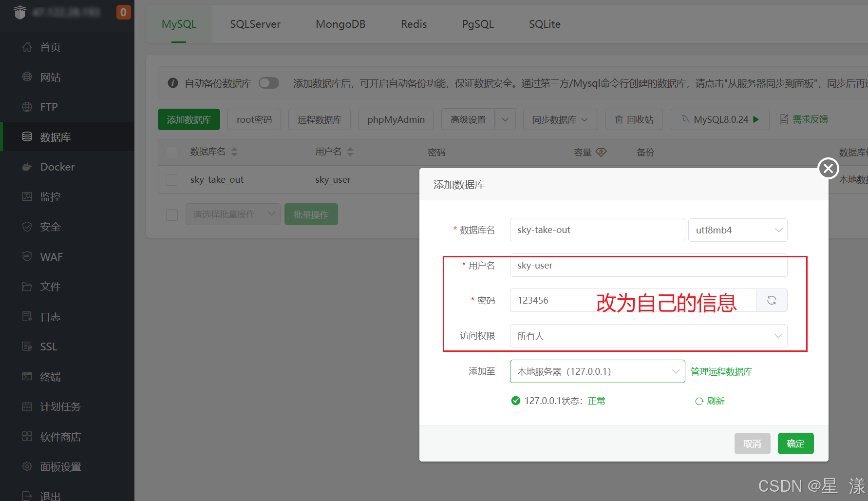Open phpMyAdmin button
The image size is (868, 501).
(396, 119)
